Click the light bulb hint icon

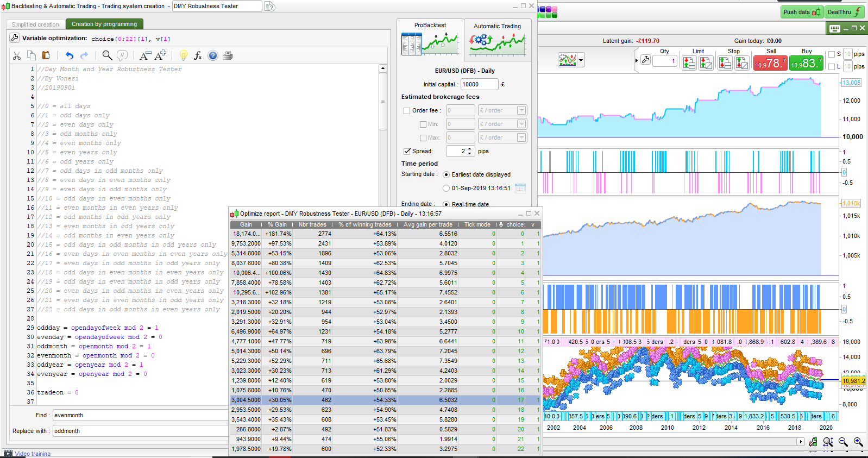click(x=184, y=55)
